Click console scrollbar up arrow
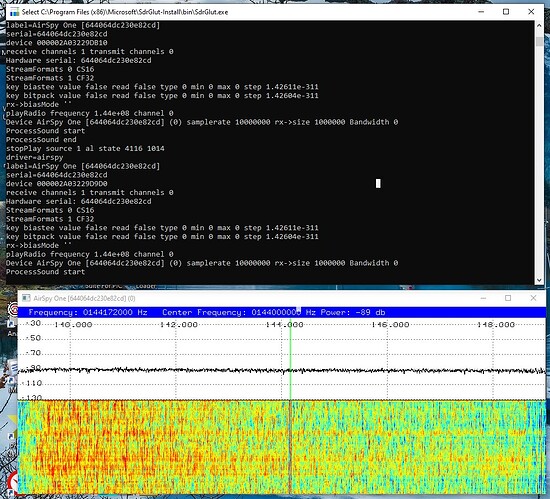The image size is (550, 499). pos(539,25)
